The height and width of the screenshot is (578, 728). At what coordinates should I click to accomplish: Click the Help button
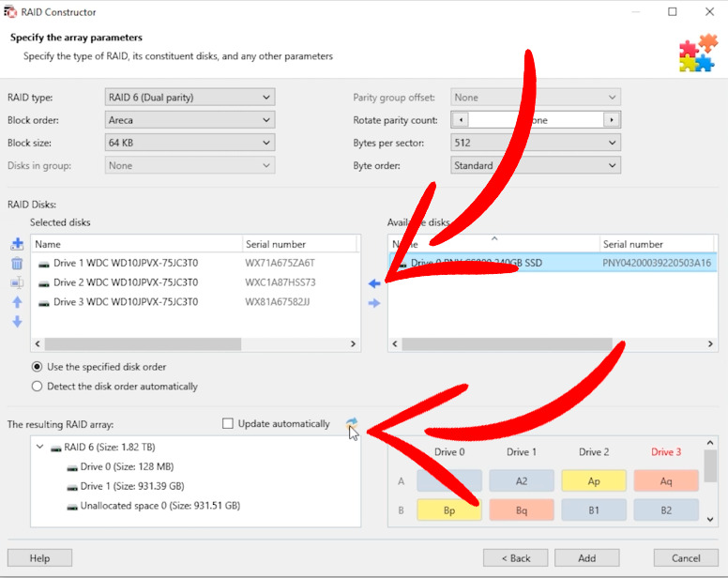[x=40, y=558]
